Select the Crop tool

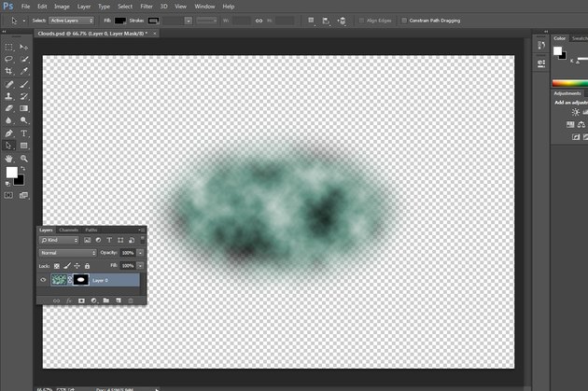point(8,71)
